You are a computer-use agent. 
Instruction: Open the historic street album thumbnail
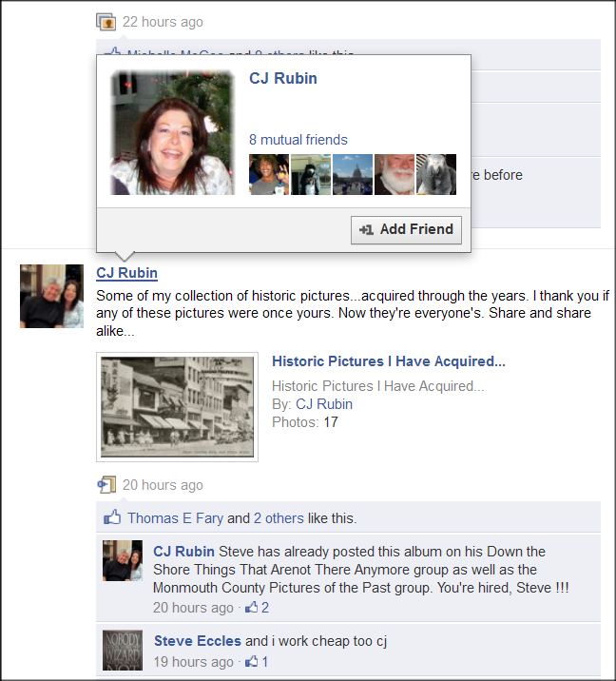(x=177, y=407)
